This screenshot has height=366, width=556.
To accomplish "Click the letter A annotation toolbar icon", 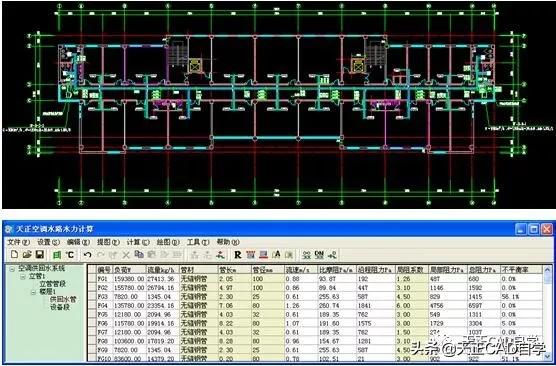I will coord(276,254).
